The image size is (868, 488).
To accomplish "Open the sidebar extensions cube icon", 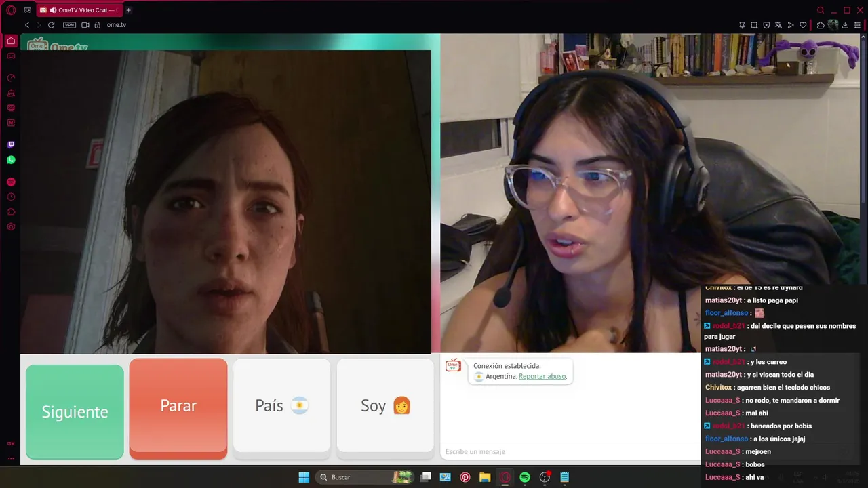I will click(11, 211).
